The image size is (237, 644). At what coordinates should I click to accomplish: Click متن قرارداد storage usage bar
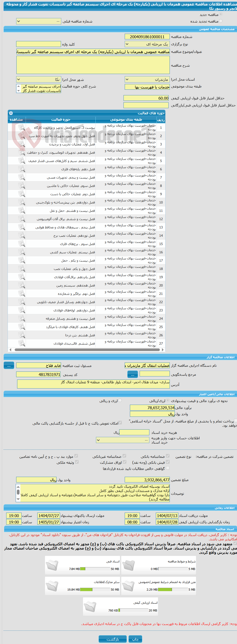tap(173, 589)
